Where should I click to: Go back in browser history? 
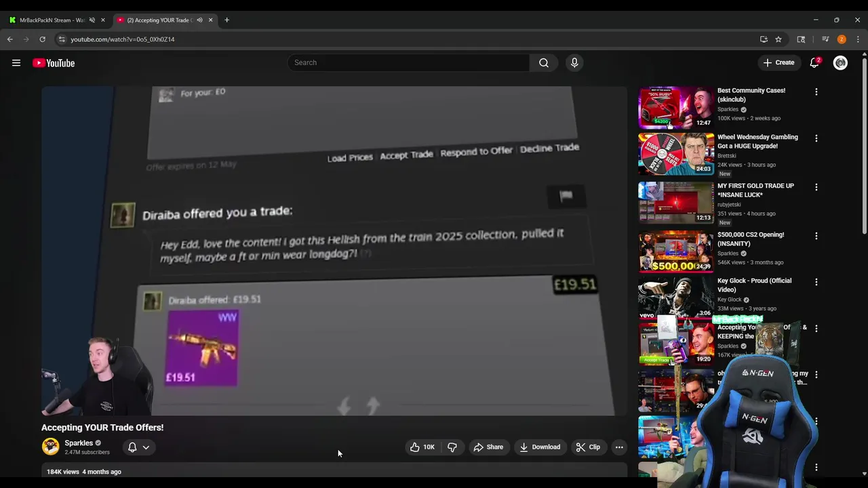pyautogui.click(x=9, y=39)
